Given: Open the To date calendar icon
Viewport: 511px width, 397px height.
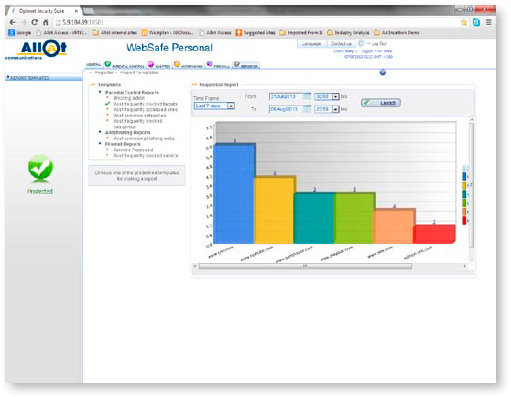Looking at the screenshot, I should pos(307,109).
